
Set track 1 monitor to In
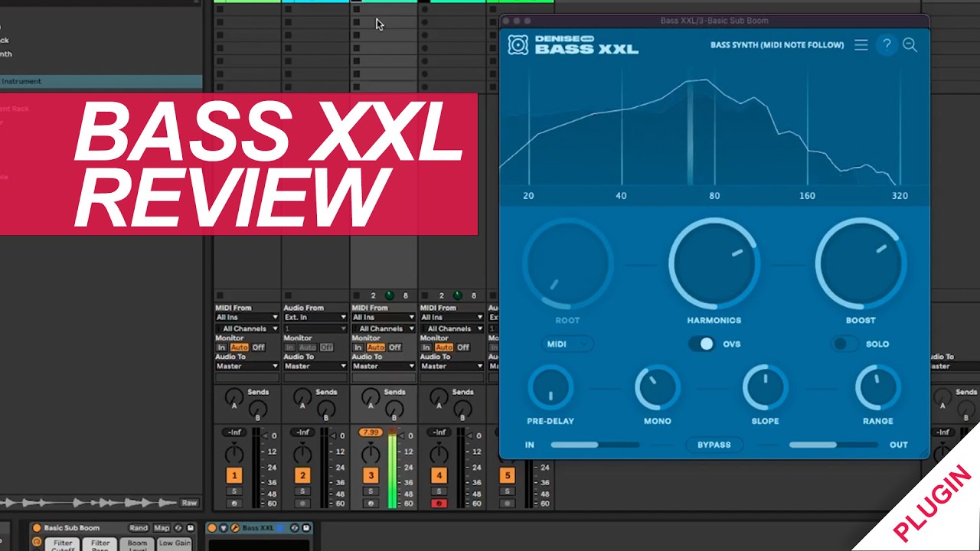point(222,347)
